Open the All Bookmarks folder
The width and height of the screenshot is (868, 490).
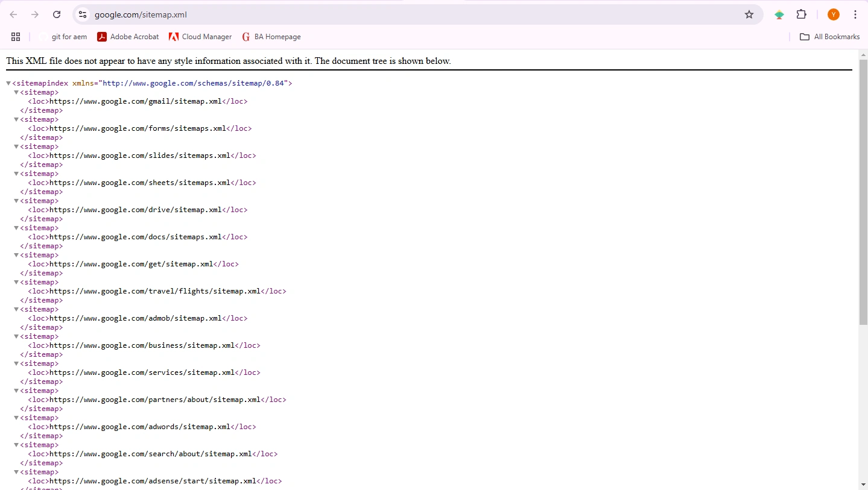pyautogui.click(x=829, y=37)
